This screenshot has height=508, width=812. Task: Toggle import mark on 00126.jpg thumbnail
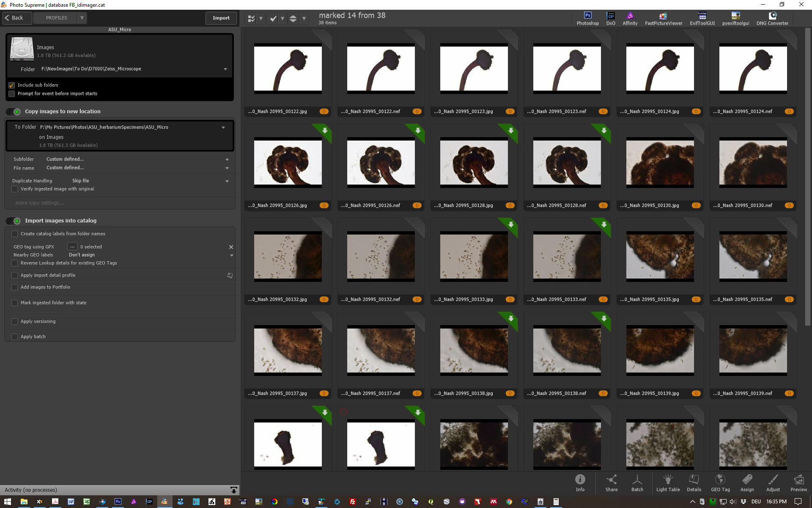(324, 131)
